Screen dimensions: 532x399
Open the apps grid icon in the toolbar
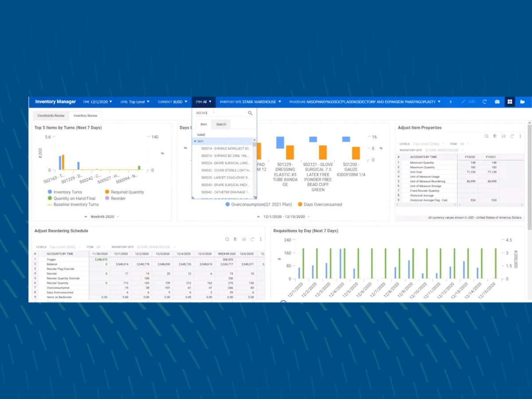509,102
